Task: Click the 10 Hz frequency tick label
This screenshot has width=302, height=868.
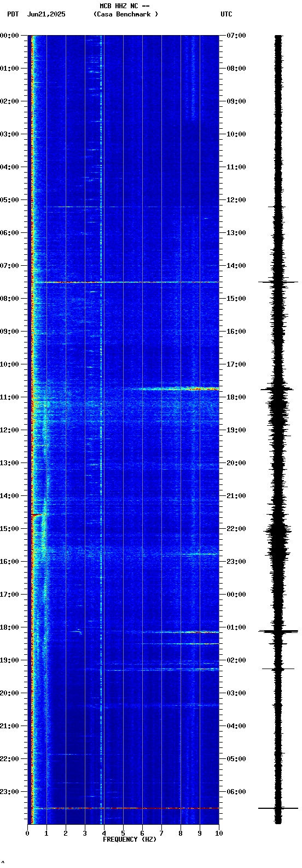Action: [219, 833]
